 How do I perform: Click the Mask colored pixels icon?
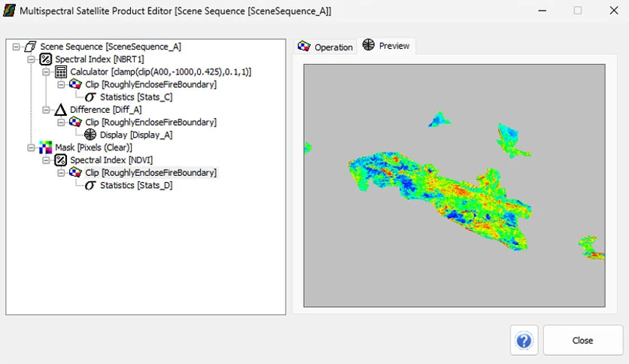point(45,147)
